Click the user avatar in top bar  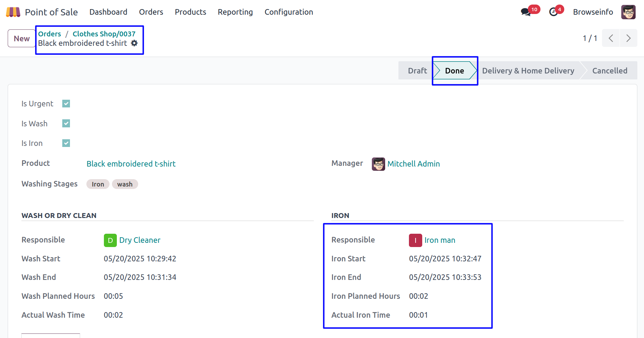pos(628,12)
